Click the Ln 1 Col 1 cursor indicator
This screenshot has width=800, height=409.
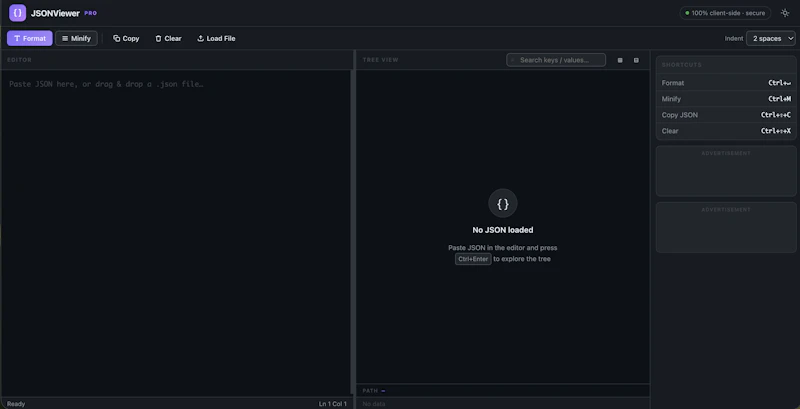333,404
